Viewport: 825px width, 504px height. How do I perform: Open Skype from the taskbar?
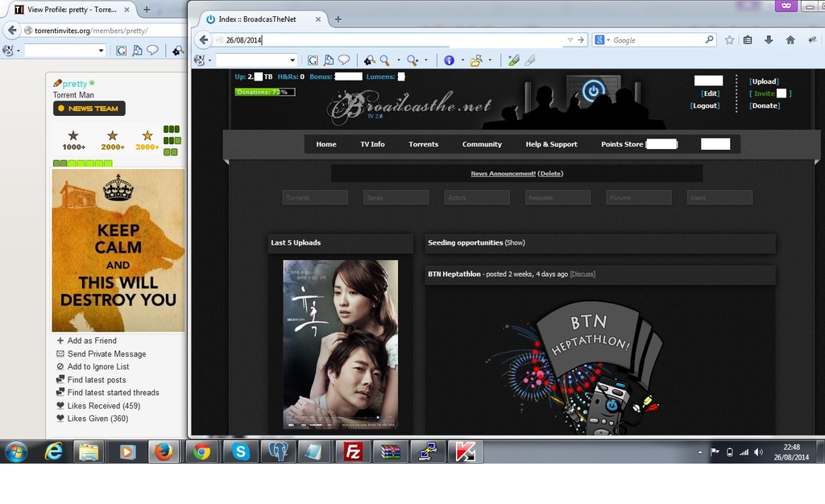click(x=240, y=452)
